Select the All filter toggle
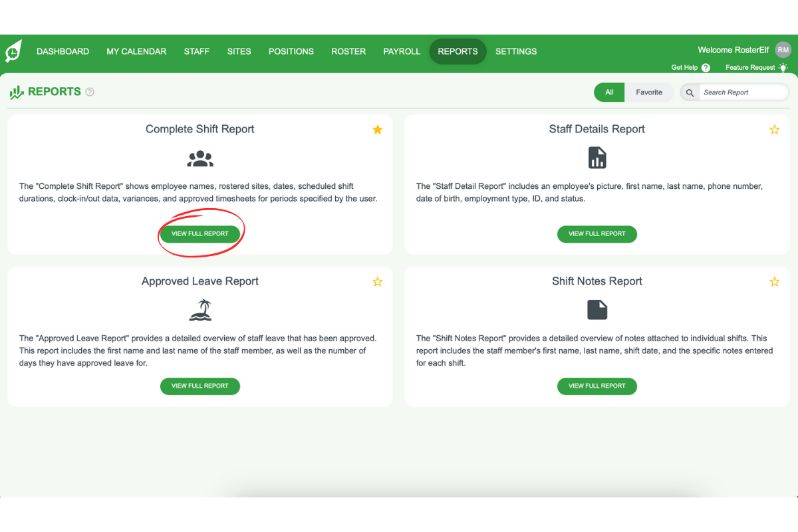Image resolution: width=798 pixels, height=532 pixels. click(x=609, y=92)
